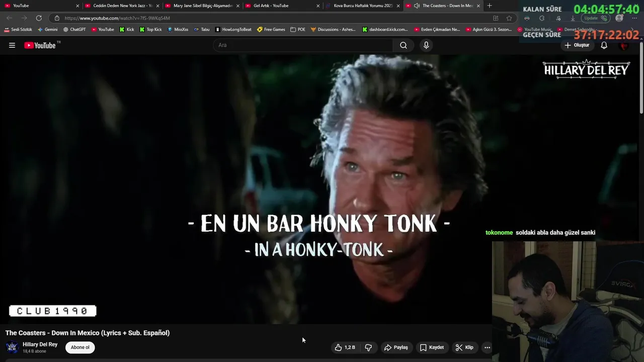Bookmark this page with star icon

509,18
